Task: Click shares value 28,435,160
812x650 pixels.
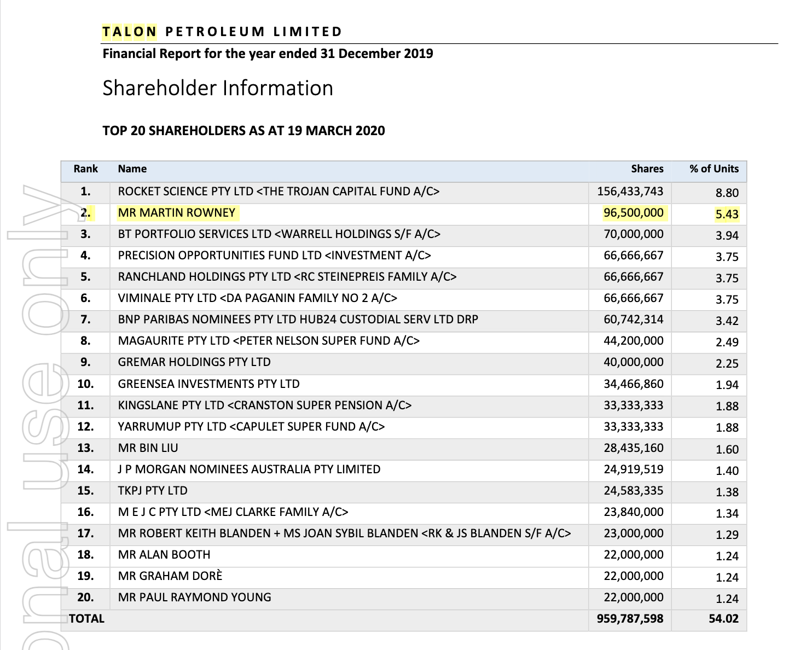Action: [x=634, y=448]
